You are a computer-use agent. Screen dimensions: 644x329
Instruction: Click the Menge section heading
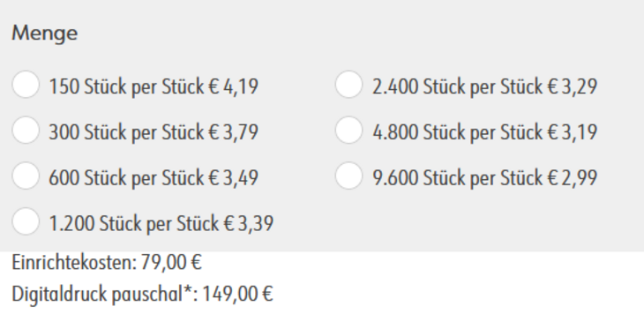point(45,34)
